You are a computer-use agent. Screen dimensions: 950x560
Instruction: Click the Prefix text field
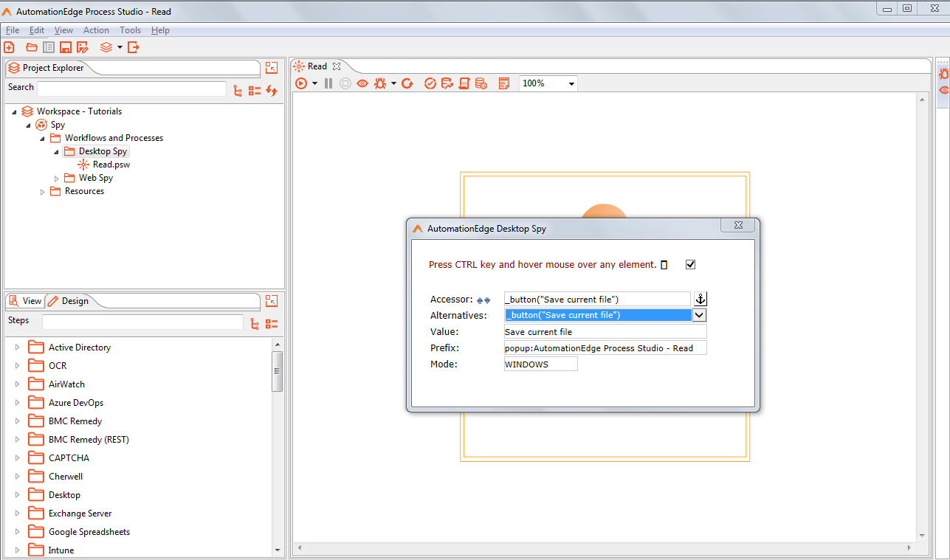[x=605, y=348]
